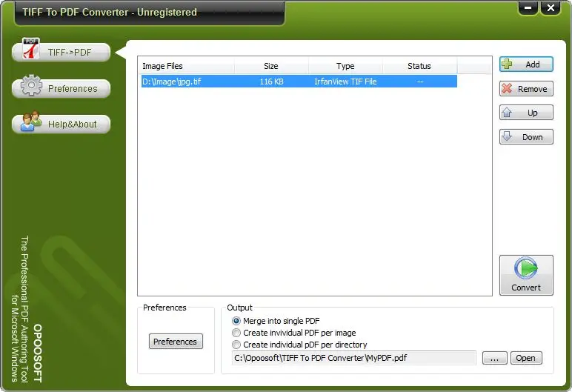Add a TIFF file with the Add button

click(526, 64)
